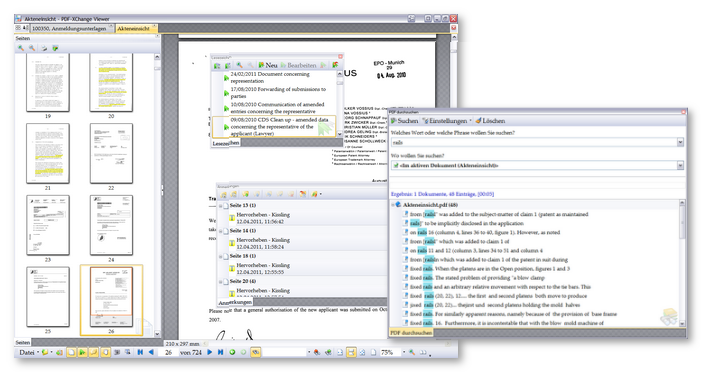
Task: Go to the next page
Action: 209,352
